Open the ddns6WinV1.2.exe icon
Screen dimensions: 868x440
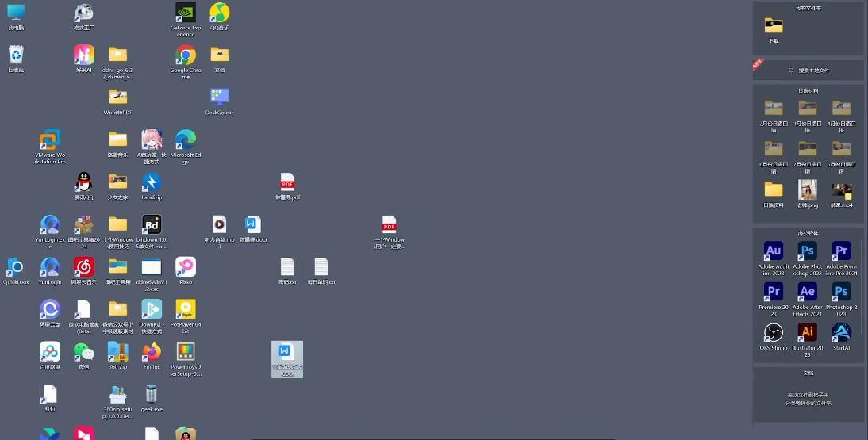point(152,266)
